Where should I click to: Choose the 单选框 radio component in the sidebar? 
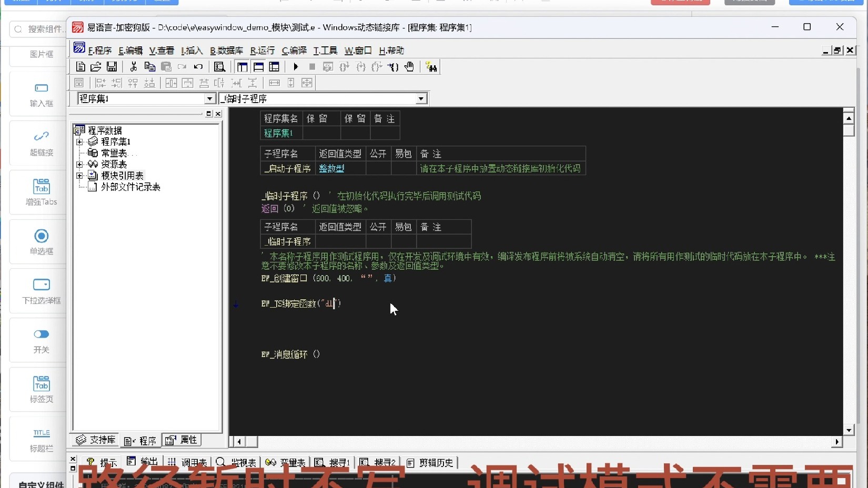tap(41, 242)
